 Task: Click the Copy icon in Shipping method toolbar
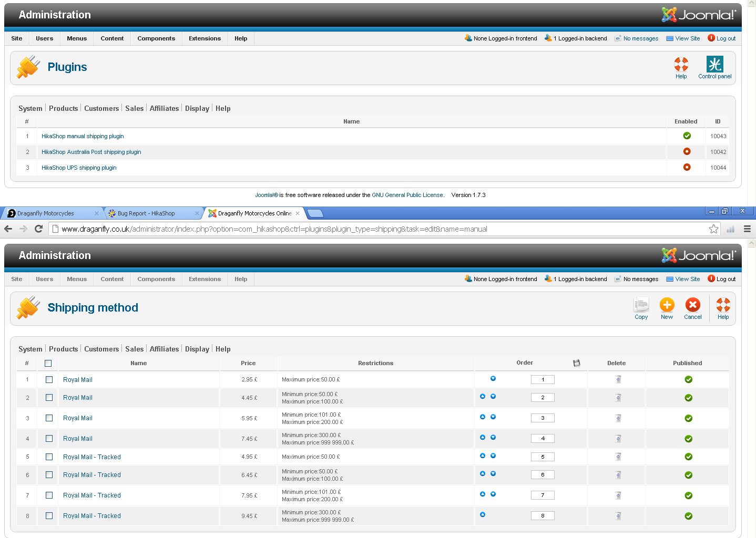coord(641,305)
